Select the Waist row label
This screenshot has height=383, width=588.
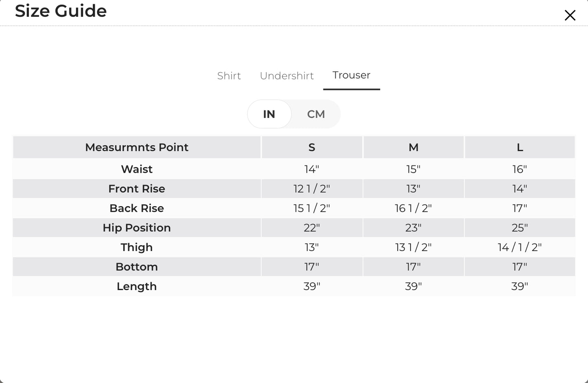(137, 169)
